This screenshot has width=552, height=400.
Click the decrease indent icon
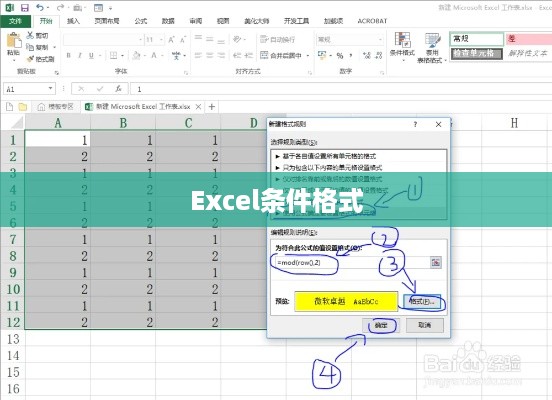pyautogui.click(x=237, y=55)
